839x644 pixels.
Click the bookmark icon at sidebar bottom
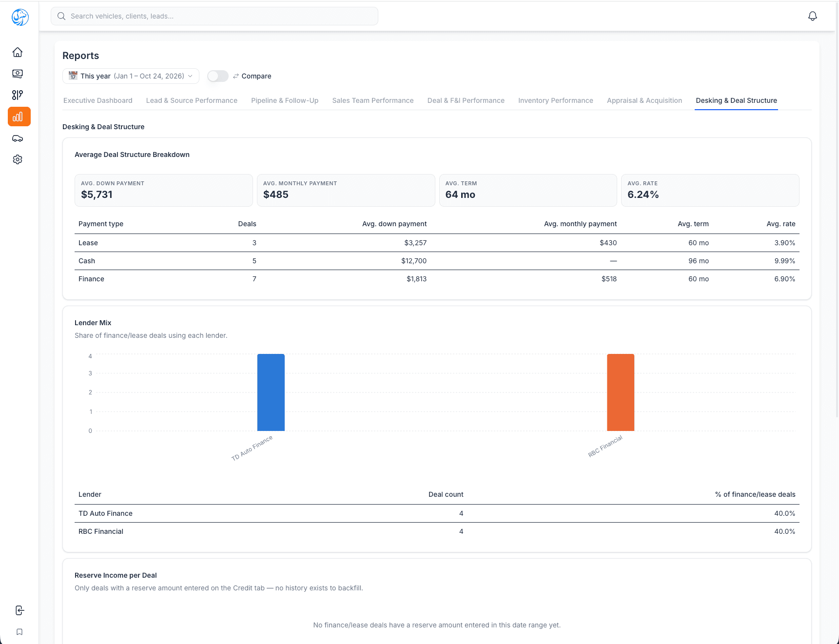[x=20, y=632]
